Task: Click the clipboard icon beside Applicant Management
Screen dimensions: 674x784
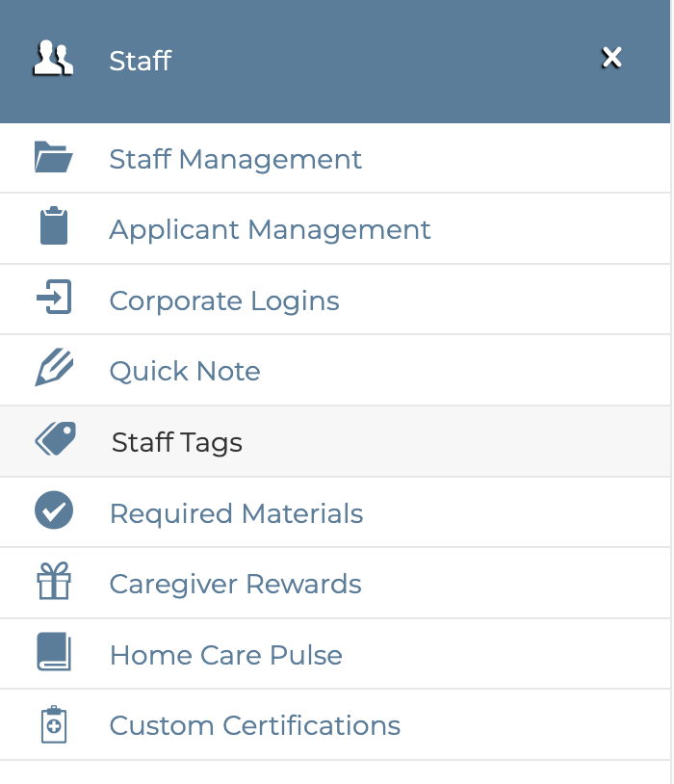Action: click(x=54, y=228)
